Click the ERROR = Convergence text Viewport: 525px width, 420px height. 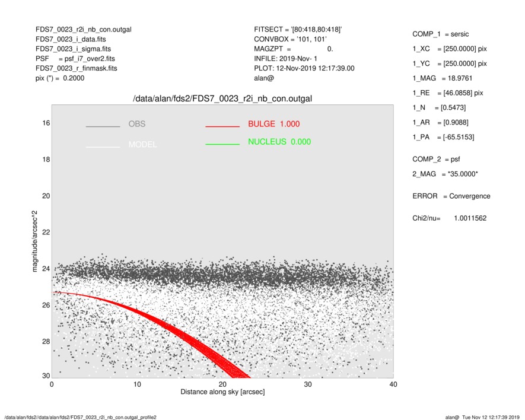451,196
